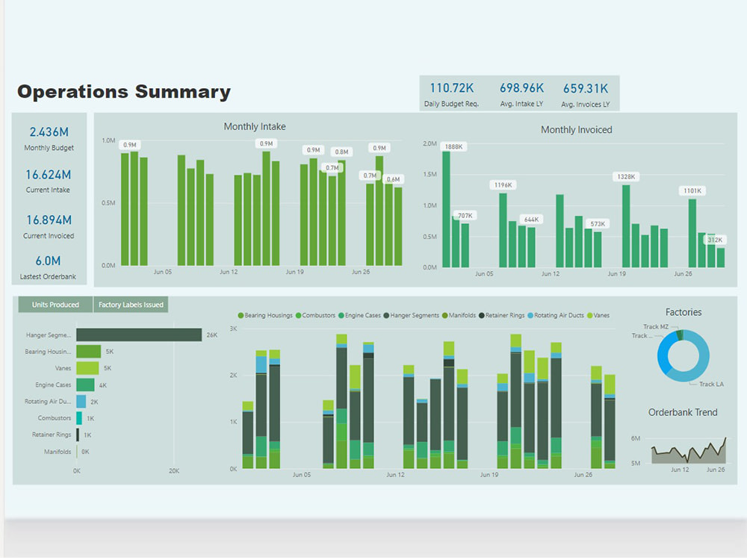Select the Daily Budget Req. 110.72K value

(452, 88)
